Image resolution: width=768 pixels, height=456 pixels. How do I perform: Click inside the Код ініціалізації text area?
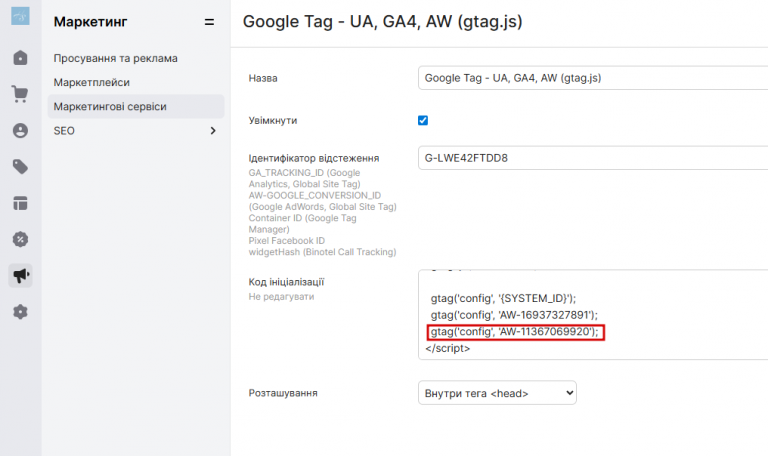(593, 314)
